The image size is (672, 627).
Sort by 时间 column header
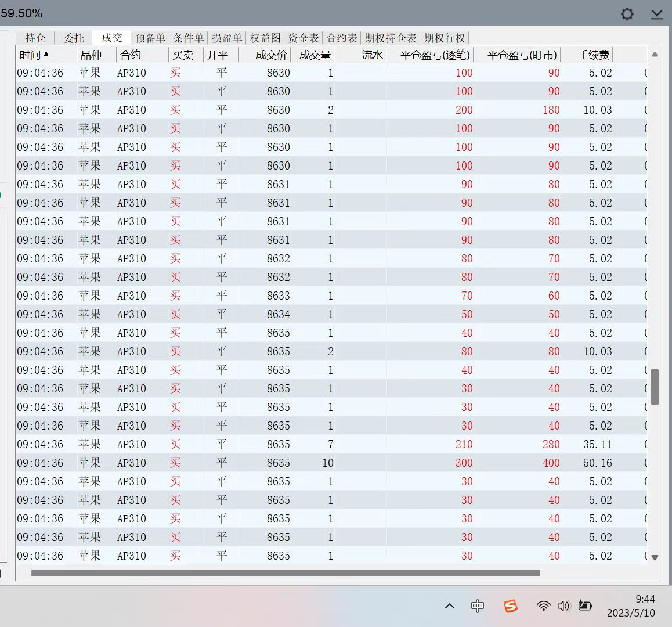tap(46, 55)
